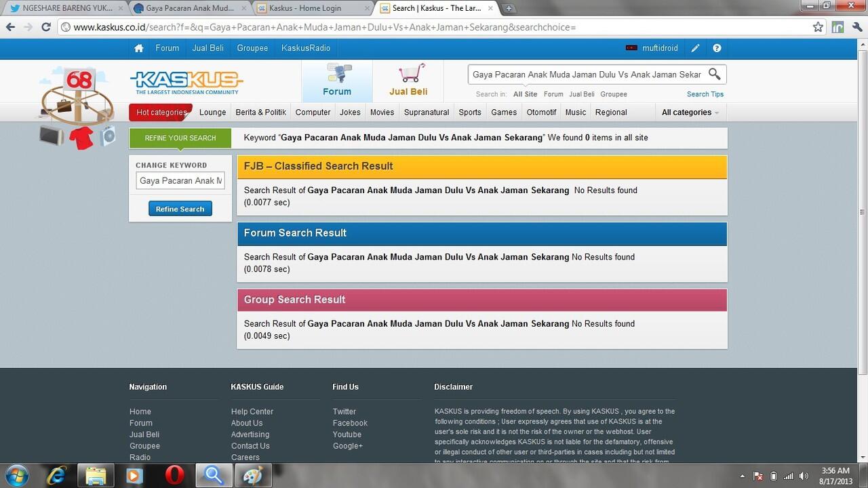Screen dimensions: 868x488
Task: Open KaskusRadio in the top bar
Action: (306, 48)
